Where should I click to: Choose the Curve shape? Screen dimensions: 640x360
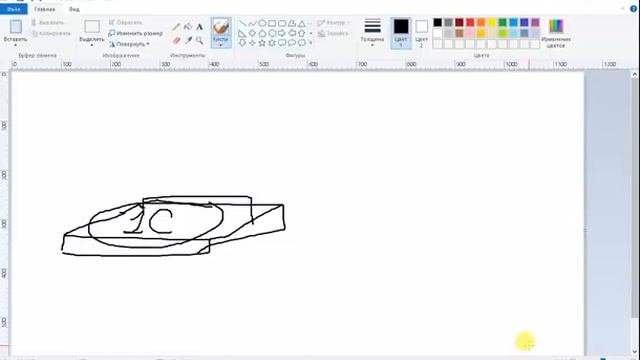click(x=252, y=23)
